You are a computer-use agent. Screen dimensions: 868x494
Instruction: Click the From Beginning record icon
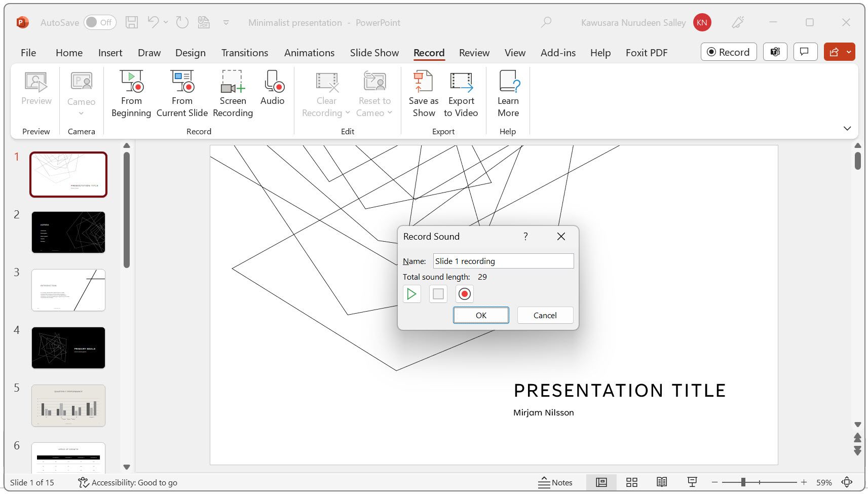click(x=131, y=82)
